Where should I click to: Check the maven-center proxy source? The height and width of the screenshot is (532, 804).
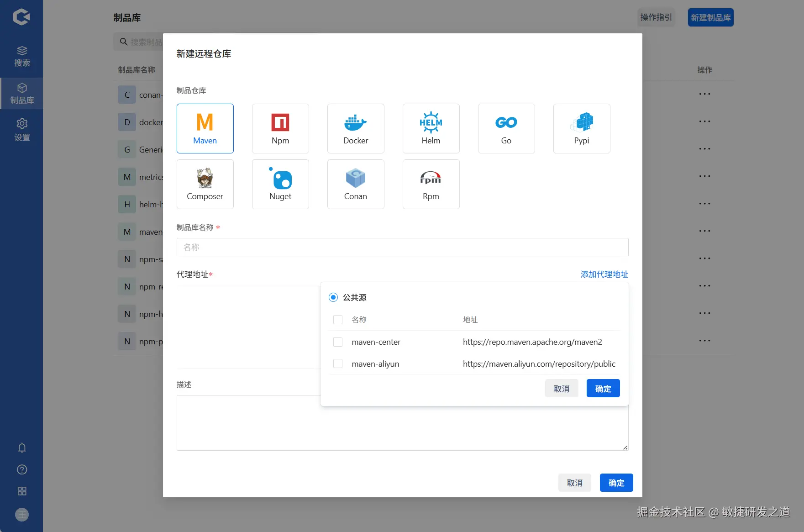point(338,342)
